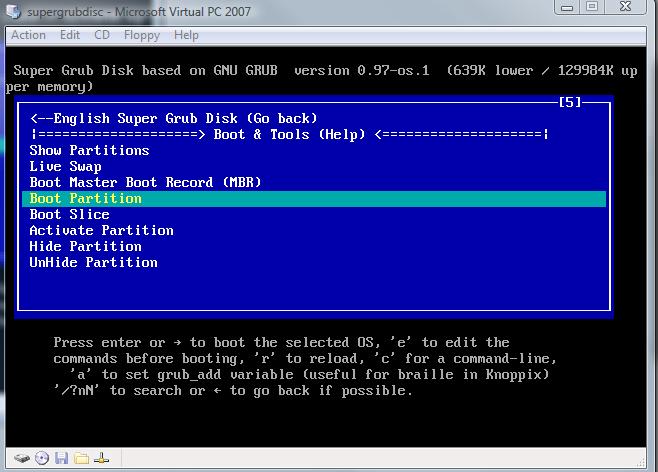Click the shared folder status icon
The height and width of the screenshot is (472, 658).
[81, 458]
